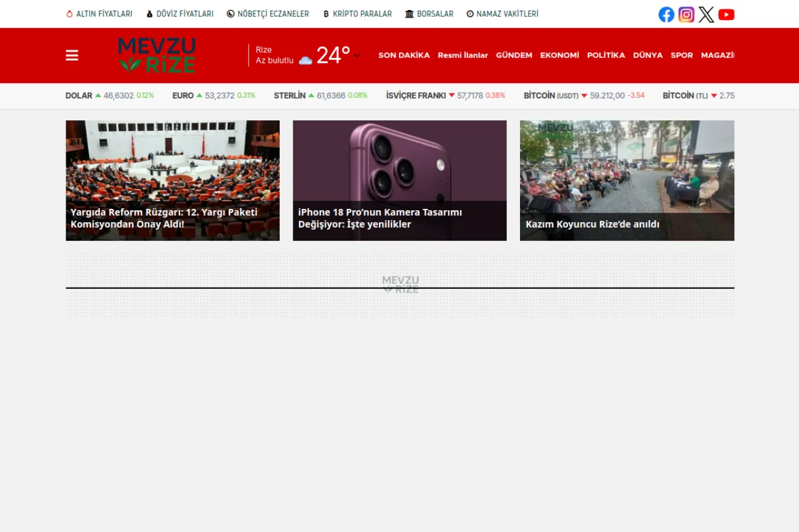The image size is (799, 532).
Task: Click the green up arrow next to DOLAR
Action: pyautogui.click(x=98, y=95)
